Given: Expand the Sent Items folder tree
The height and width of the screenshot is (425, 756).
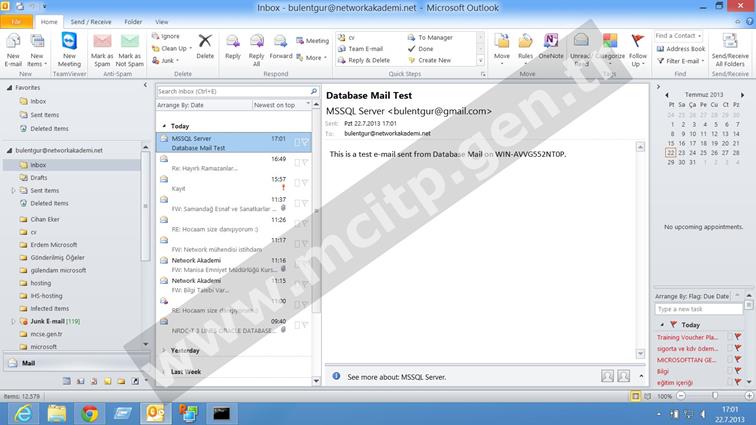Looking at the screenshot, I should [x=13, y=191].
